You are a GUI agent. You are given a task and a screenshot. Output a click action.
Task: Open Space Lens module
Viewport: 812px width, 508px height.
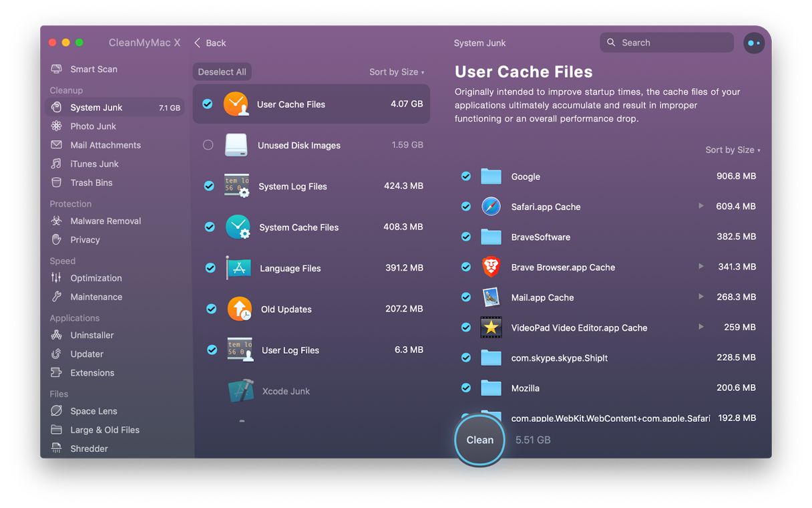coord(114,410)
